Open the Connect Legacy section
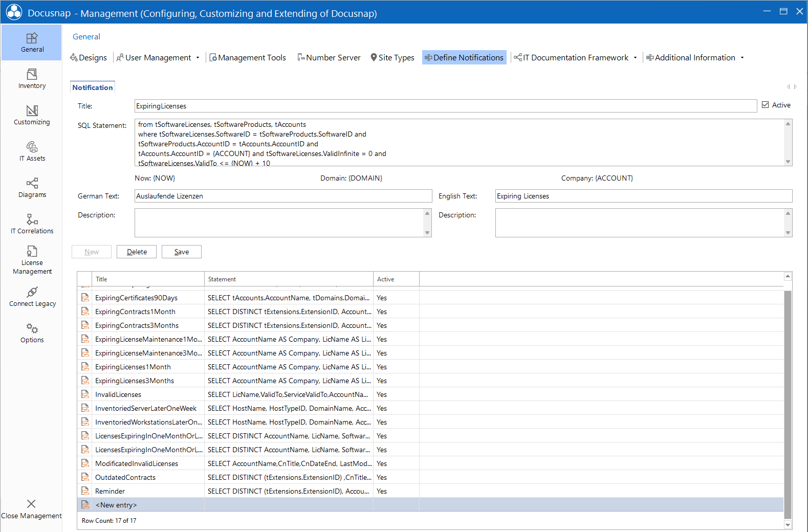Viewport: 808px width, 532px height. (32, 297)
